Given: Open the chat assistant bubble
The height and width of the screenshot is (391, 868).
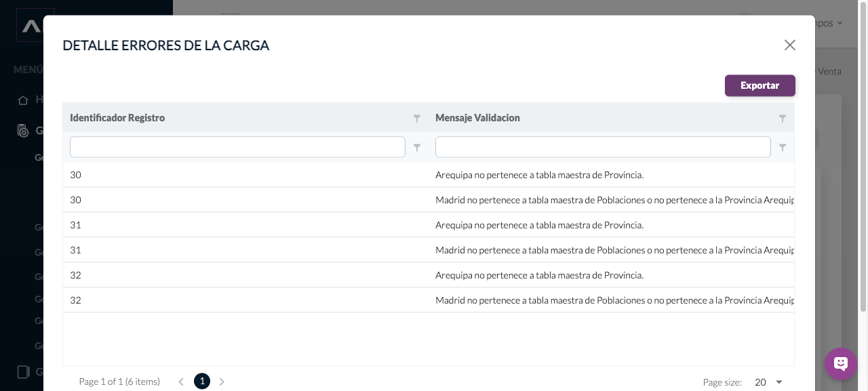Looking at the screenshot, I should click(x=841, y=364).
